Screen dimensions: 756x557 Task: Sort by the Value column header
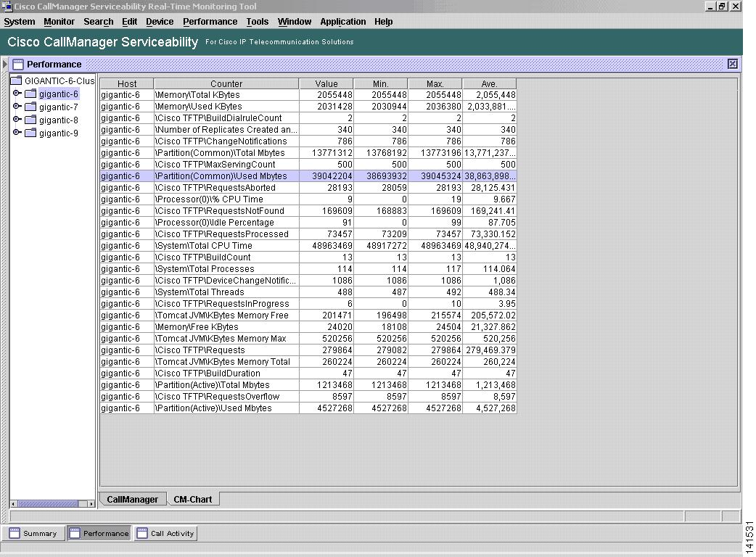coord(326,83)
